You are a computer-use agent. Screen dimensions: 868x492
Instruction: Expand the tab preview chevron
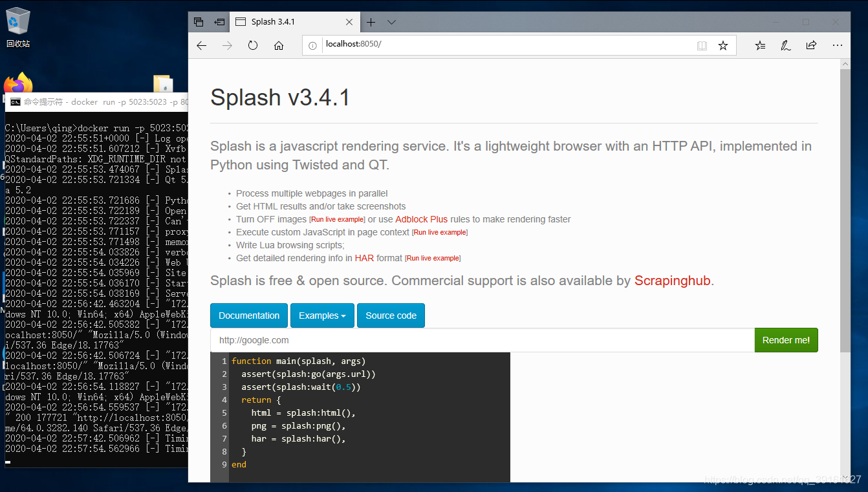point(391,22)
